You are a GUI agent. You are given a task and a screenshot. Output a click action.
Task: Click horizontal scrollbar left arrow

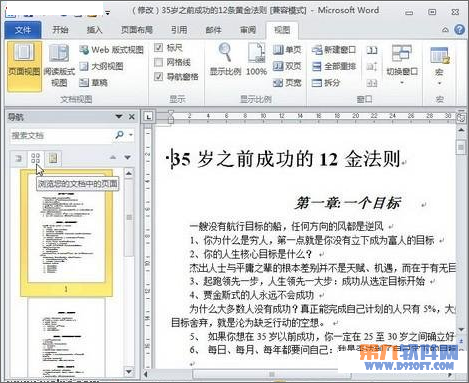click(x=146, y=374)
